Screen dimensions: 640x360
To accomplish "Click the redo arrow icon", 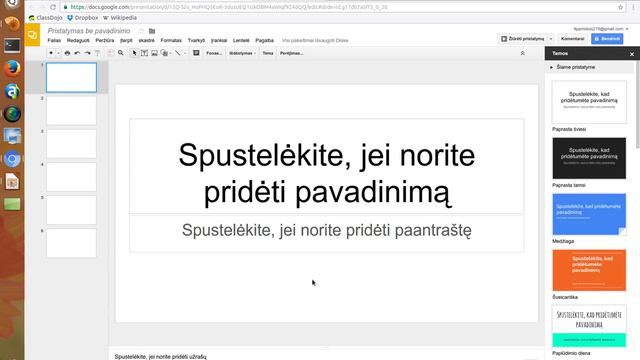I will (x=87, y=53).
